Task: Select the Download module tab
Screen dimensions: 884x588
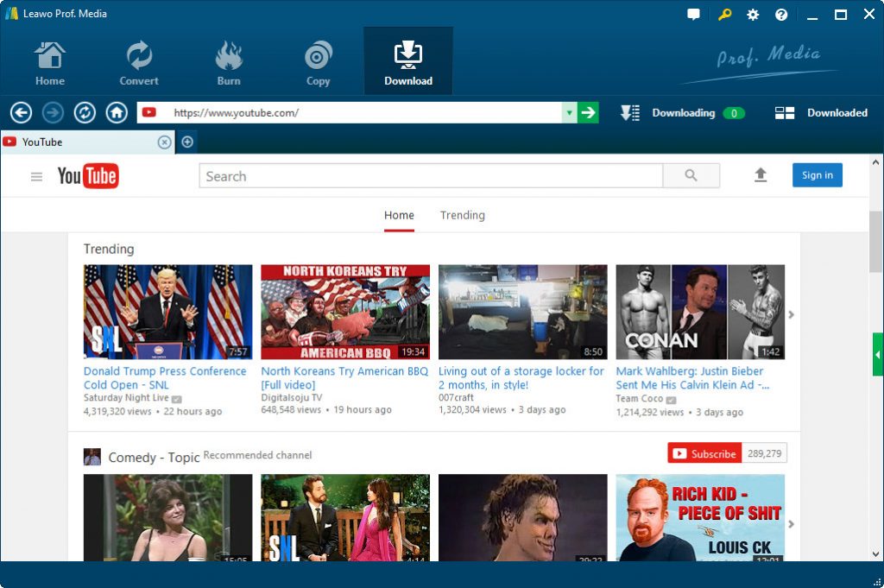Action: [x=408, y=61]
